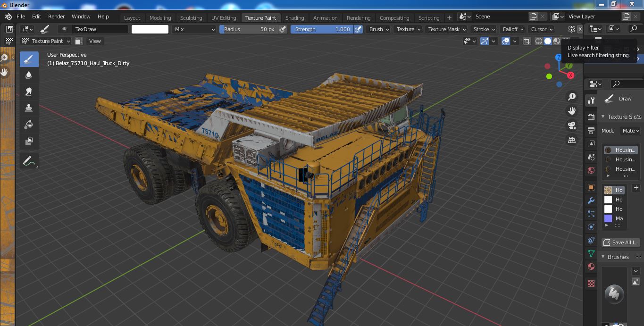Open the Cursor dropdown

click(x=542, y=29)
